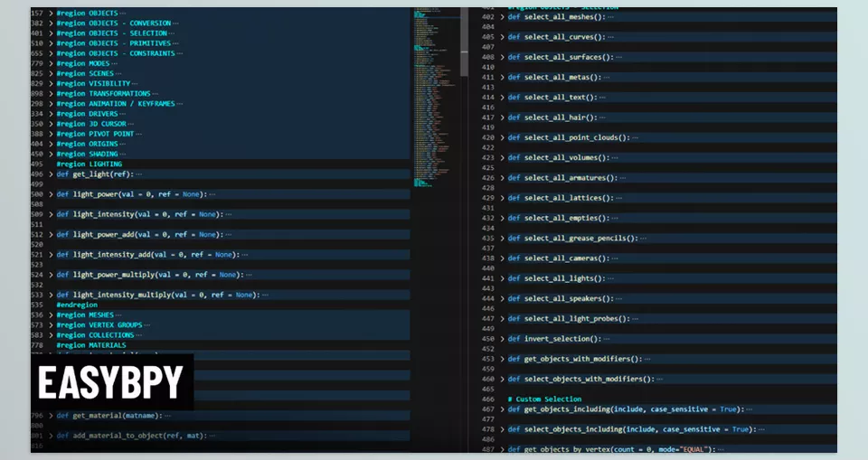The height and width of the screenshot is (460, 868).
Task: Unfold select_all_lattices in right pane
Action: 503,198
